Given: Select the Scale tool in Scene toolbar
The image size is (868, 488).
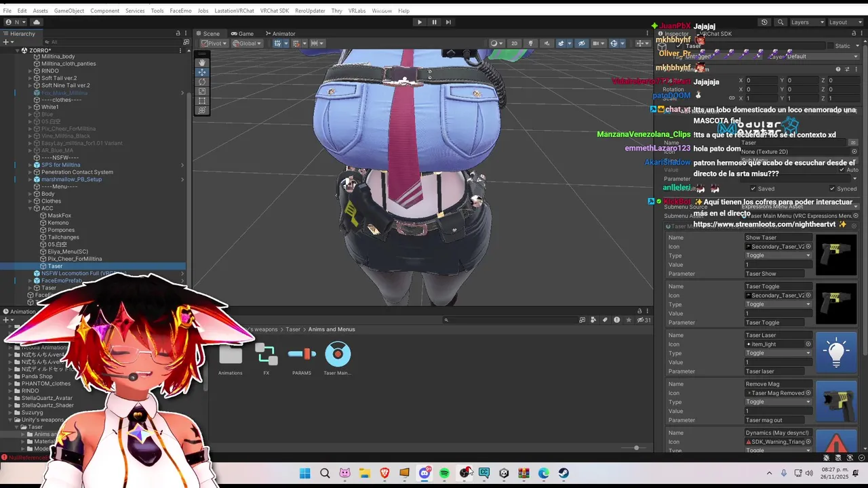Looking at the screenshot, I should pos(202,91).
